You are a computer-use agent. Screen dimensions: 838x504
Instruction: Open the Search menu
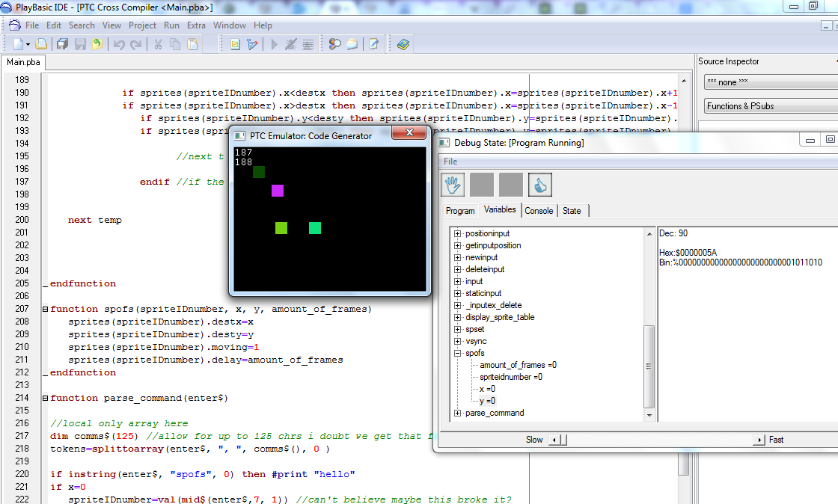coord(82,25)
